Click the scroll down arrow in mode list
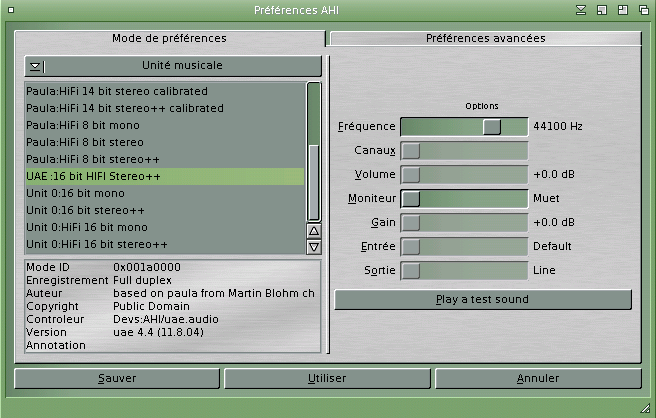Screen dimensions: 656x418 pos(313,246)
